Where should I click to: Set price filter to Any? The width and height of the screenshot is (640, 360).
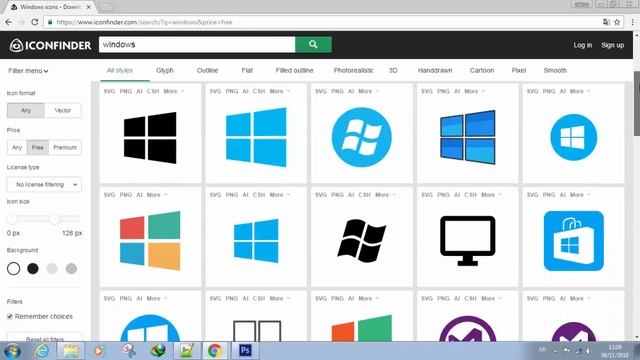17,147
